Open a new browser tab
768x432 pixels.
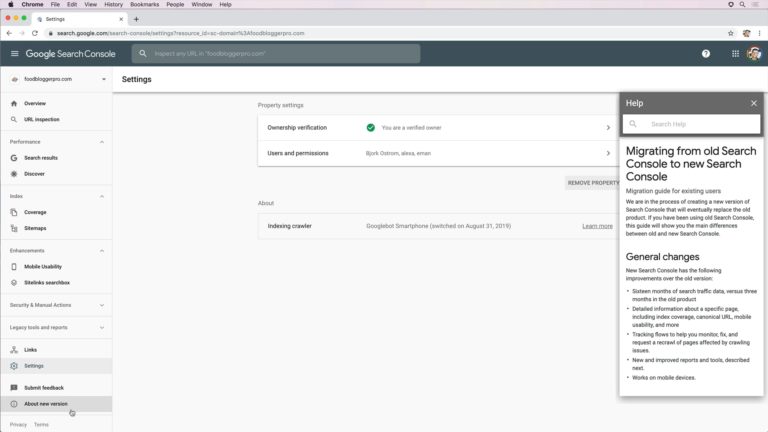[x=136, y=19]
